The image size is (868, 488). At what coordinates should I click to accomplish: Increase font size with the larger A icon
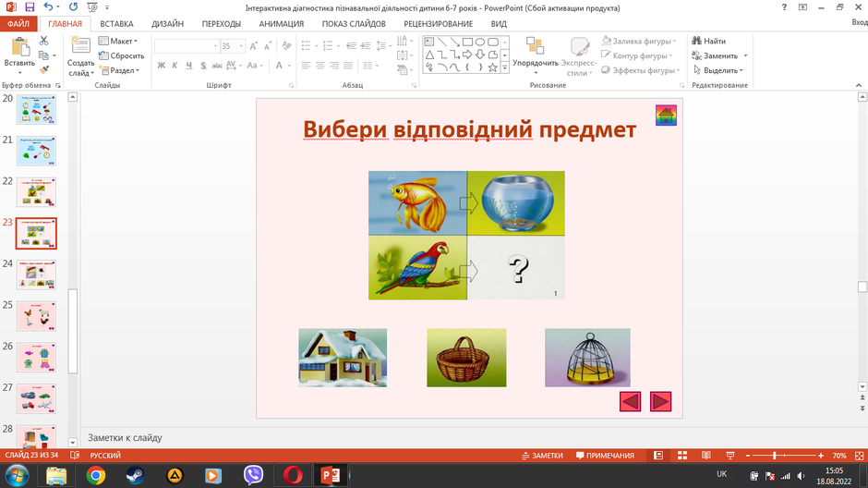[x=253, y=46]
